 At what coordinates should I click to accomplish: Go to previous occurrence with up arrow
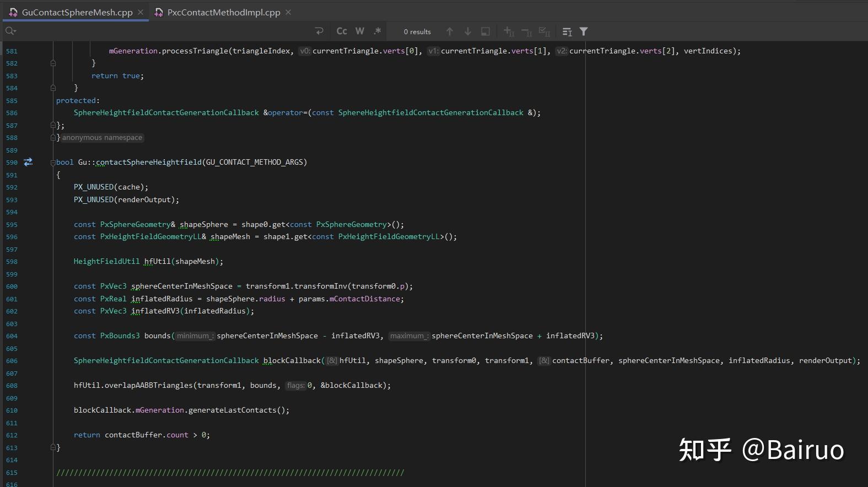point(450,31)
